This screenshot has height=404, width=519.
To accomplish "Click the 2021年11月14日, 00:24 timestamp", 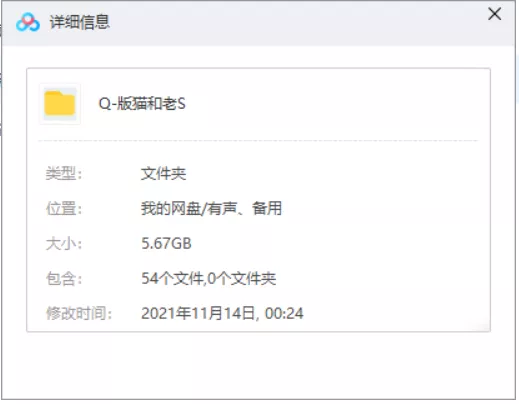I will (x=222, y=313).
